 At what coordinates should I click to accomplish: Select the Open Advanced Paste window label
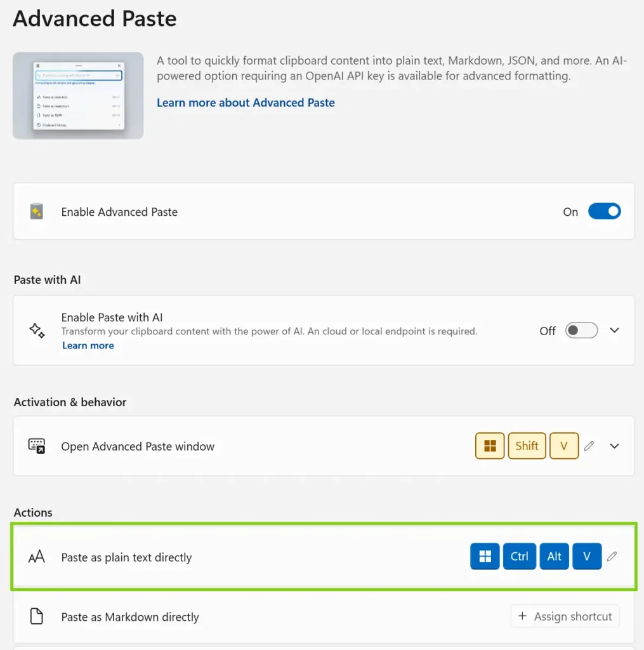[138, 446]
